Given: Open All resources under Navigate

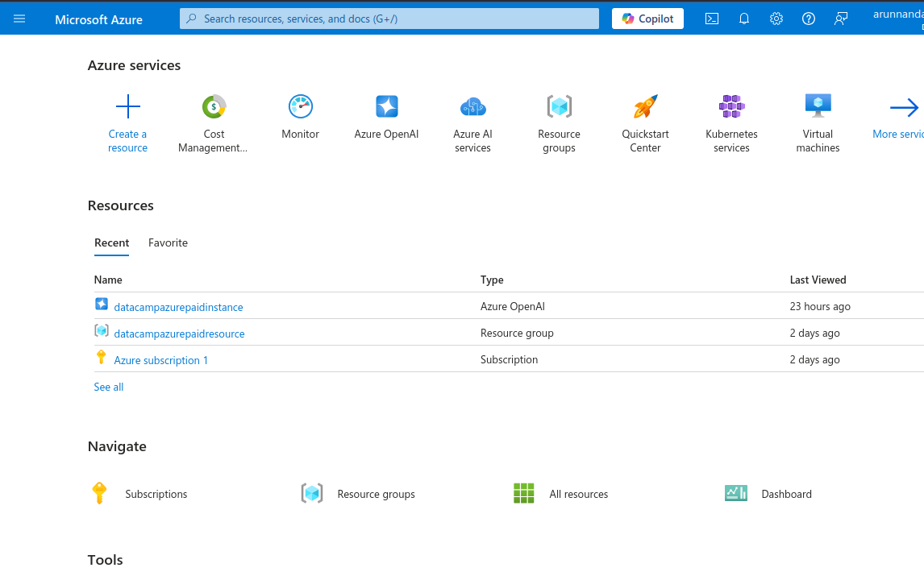Looking at the screenshot, I should pos(579,494).
